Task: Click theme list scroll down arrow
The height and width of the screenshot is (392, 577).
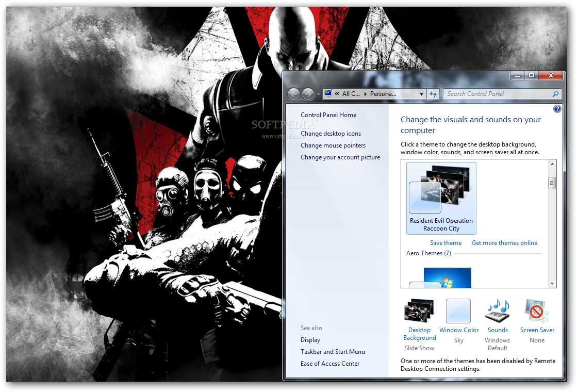Action: (552, 283)
